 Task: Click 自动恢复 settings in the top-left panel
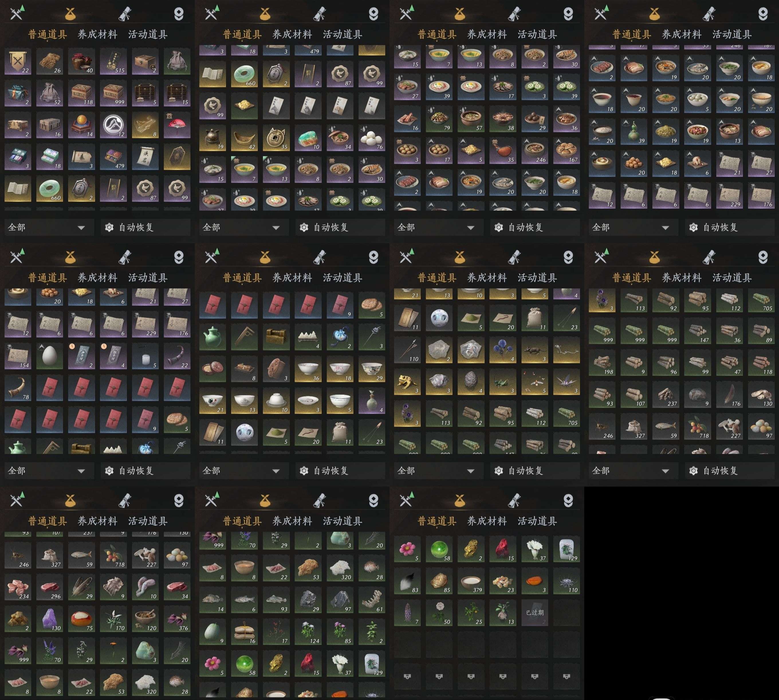(x=146, y=227)
